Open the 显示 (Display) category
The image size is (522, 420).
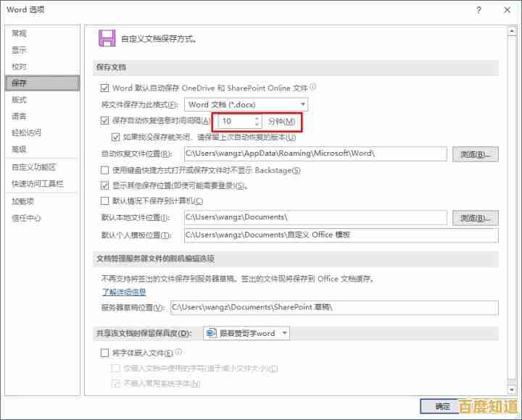pos(19,50)
